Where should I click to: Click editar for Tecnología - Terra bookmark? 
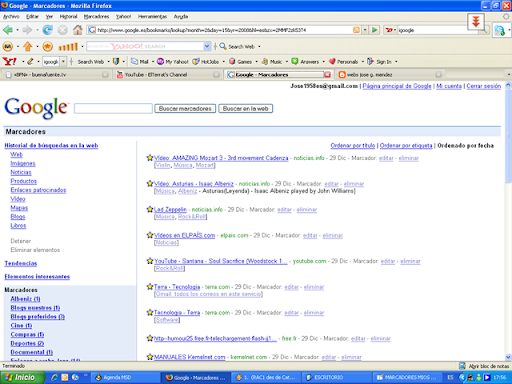pos(291,313)
